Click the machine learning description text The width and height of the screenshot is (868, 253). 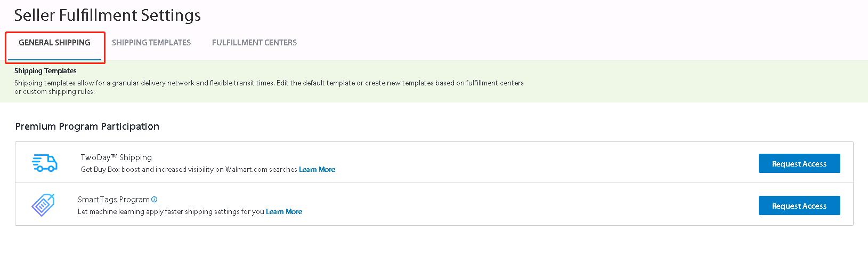pos(171,212)
